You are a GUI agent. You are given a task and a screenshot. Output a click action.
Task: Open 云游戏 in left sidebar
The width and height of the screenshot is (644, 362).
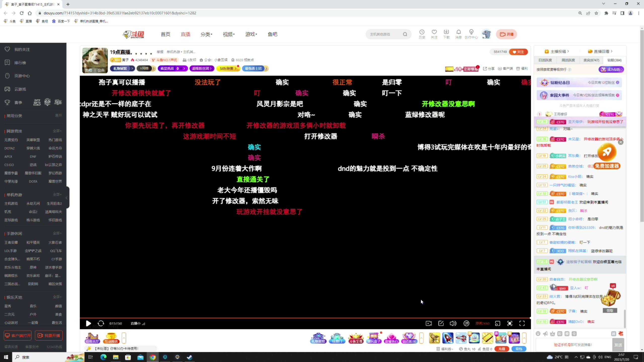click(20, 89)
